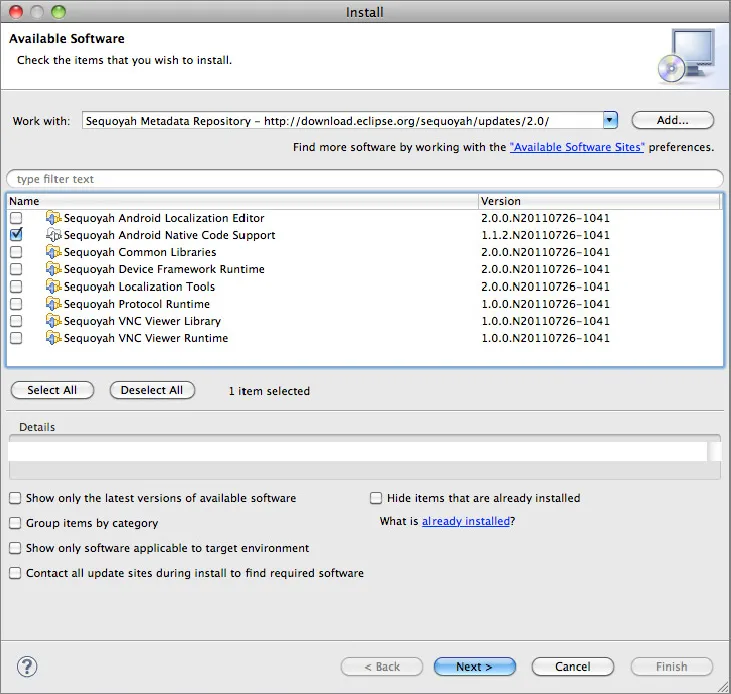Image resolution: width=731 pixels, height=694 pixels.
Task: Check Hide items that are already installed
Action: [377, 498]
